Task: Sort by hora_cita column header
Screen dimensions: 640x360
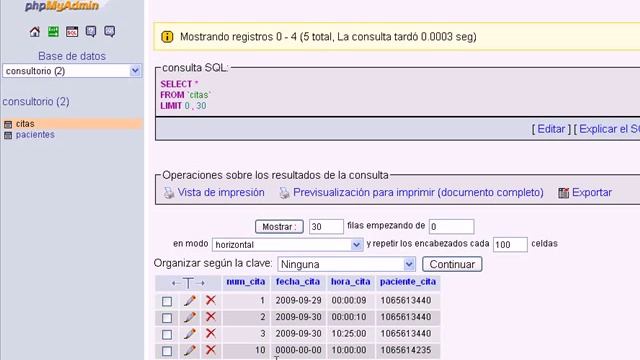Action: pyautogui.click(x=351, y=282)
